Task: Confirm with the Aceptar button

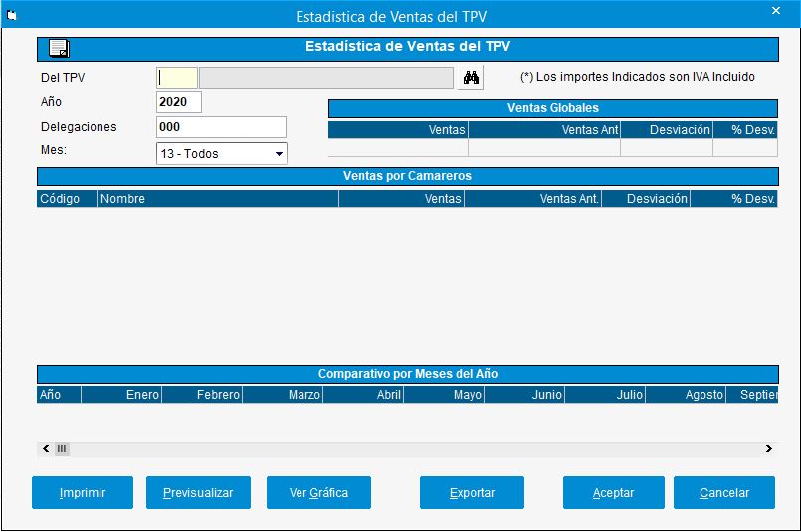Action: (614, 492)
